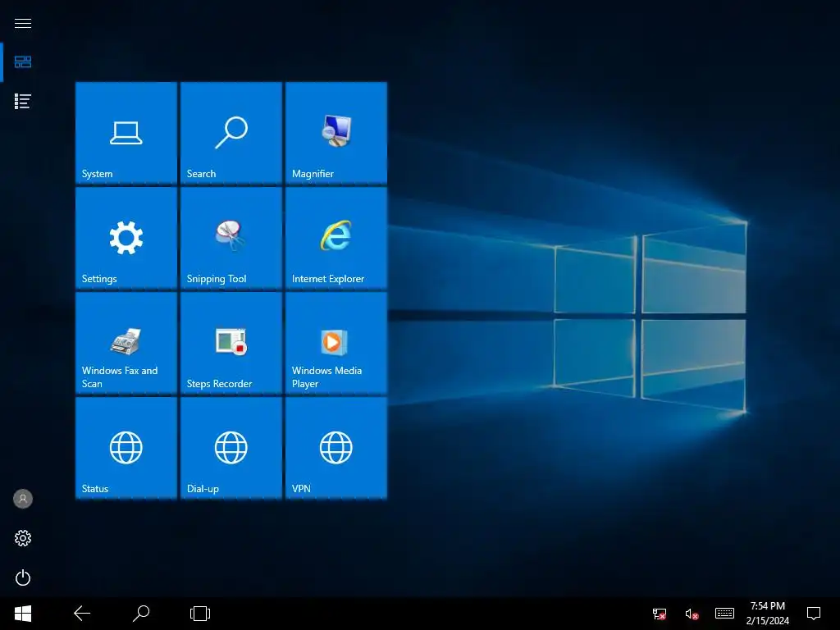Expand the hamburger menu
Viewport: 840px width, 630px height.
coord(22,23)
